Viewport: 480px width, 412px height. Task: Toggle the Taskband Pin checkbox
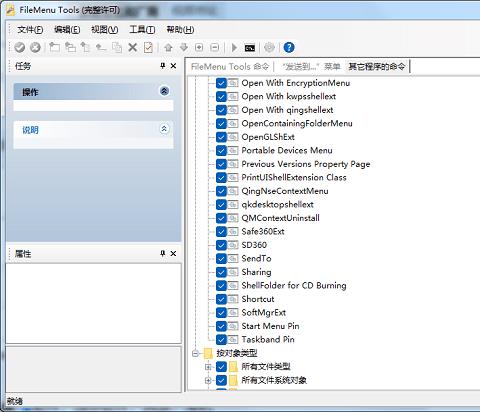coord(221,339)
